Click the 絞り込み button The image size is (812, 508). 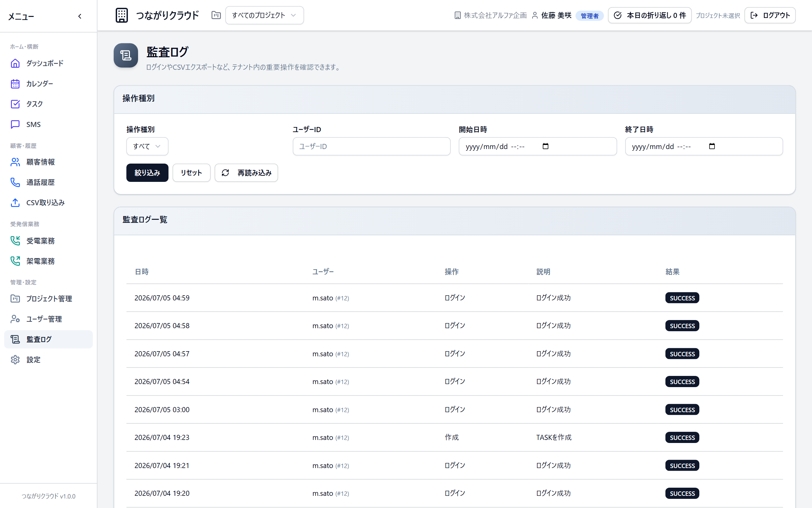click(147, 173)
